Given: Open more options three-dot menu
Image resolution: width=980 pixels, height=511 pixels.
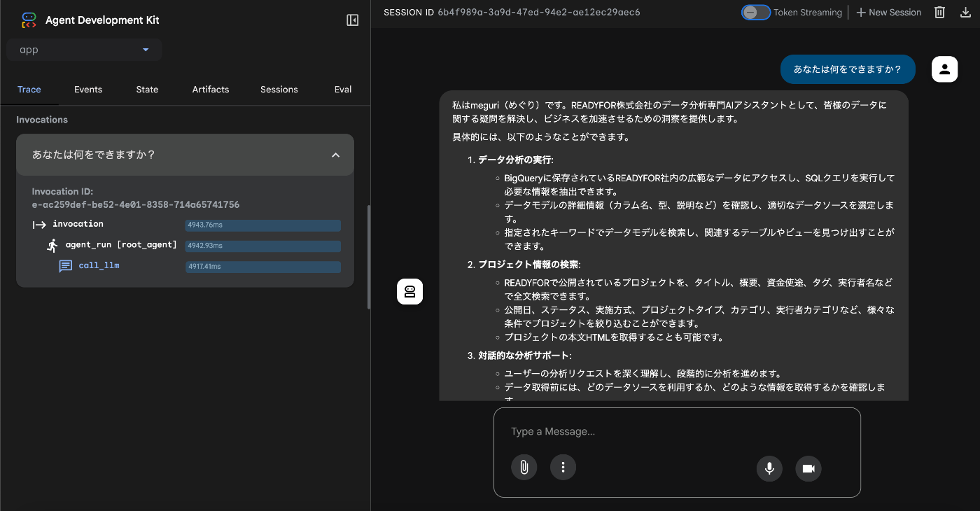Looking at the screenshot, I should click(563, 468).
